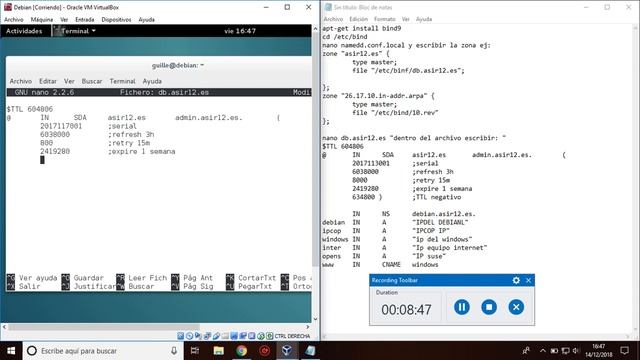Switch to Notepad in taskbar
Screen dimensions: 640x360
[x=310, y=351]
